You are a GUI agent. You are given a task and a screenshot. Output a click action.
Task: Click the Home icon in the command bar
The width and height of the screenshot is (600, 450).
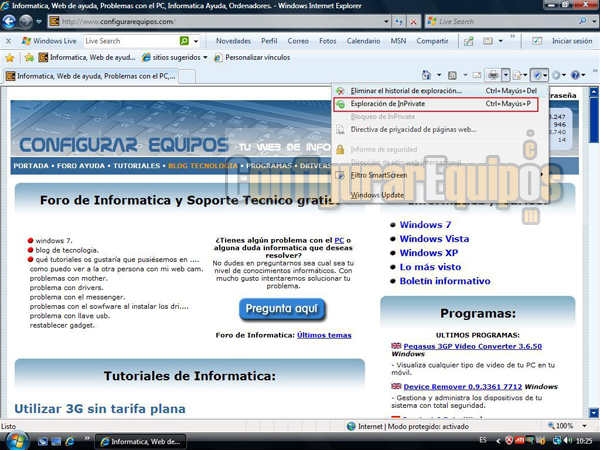[x=426, y=75]
